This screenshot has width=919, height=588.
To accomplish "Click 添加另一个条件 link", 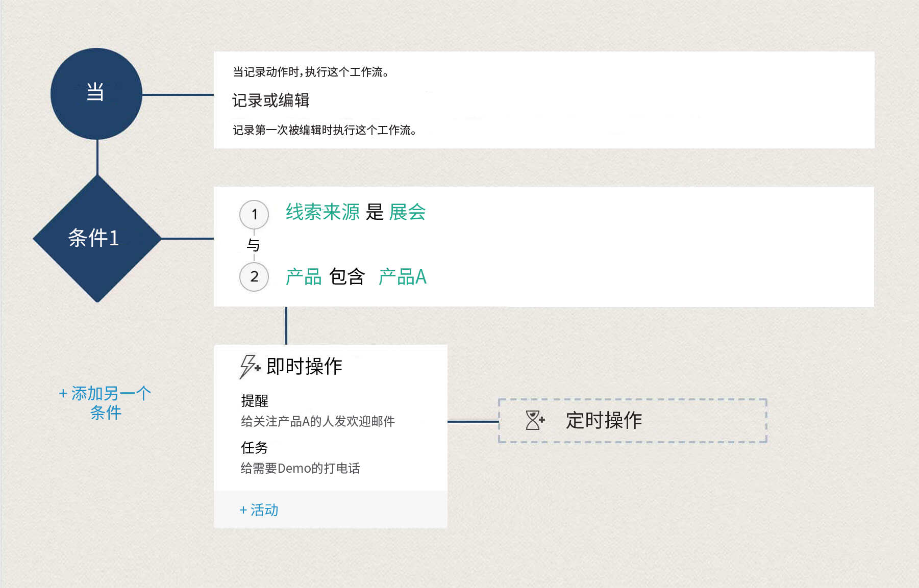I will (x=105, y=402).
